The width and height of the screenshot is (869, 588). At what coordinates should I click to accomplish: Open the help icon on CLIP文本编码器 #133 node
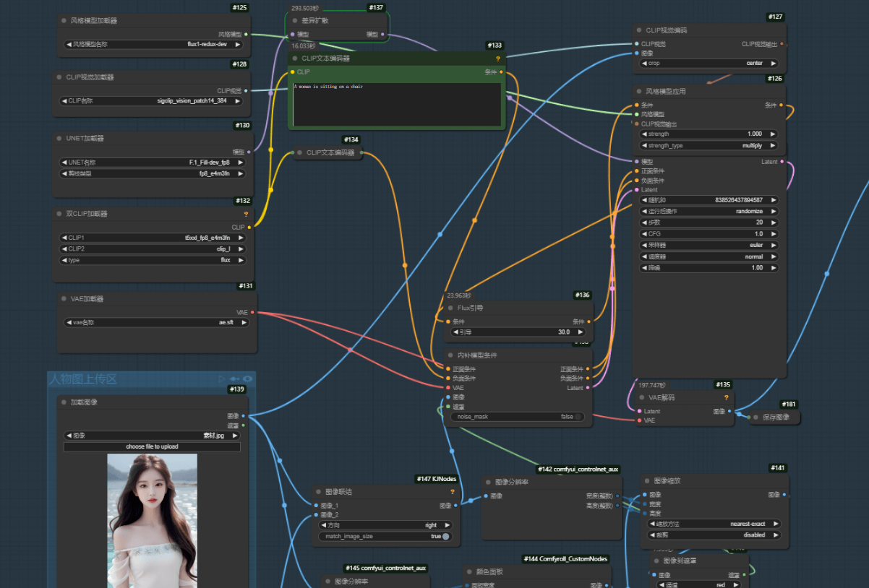[x=497, y=59]
